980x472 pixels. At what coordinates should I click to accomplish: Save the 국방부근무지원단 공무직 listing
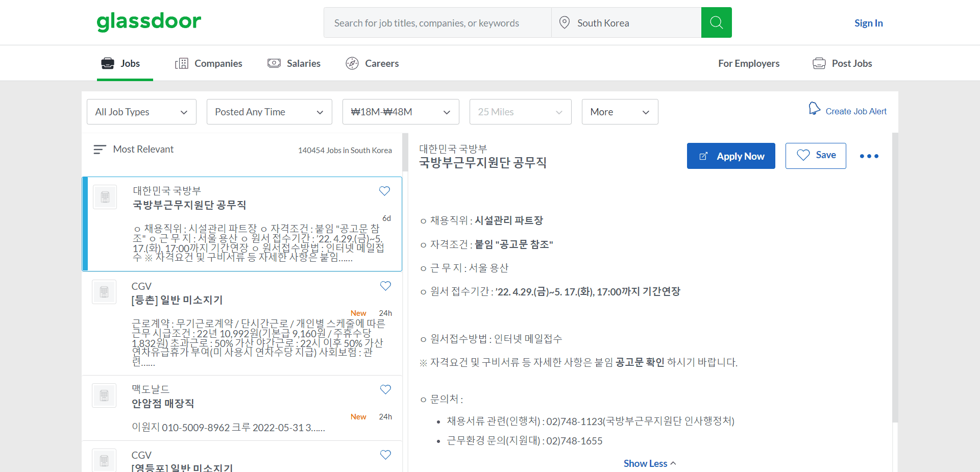[384, 191]
